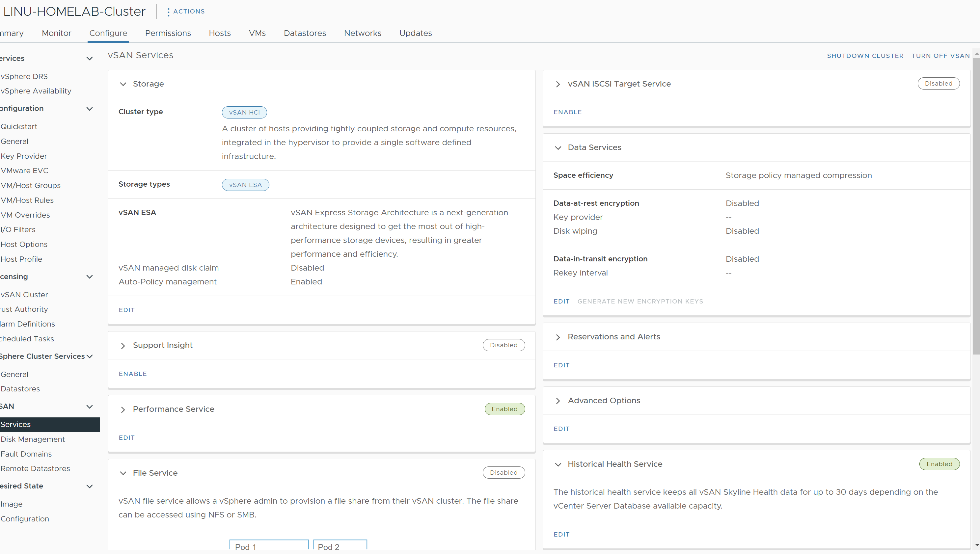Open Host Profile in sidebar

click(21, 259)
